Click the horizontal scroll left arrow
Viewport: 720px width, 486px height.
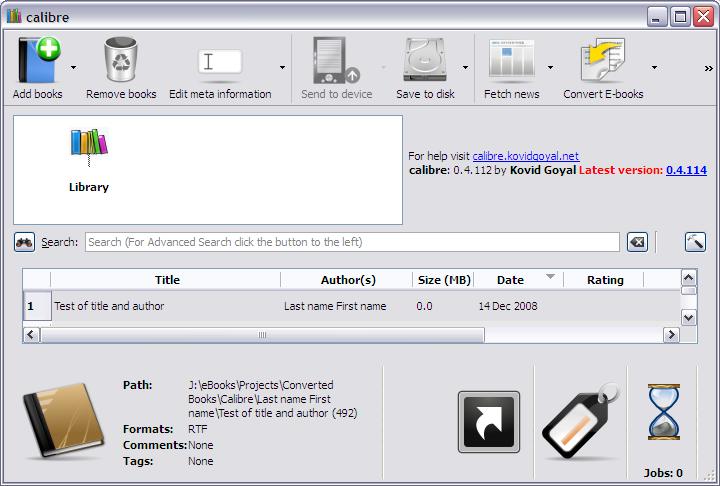point(31,335)
